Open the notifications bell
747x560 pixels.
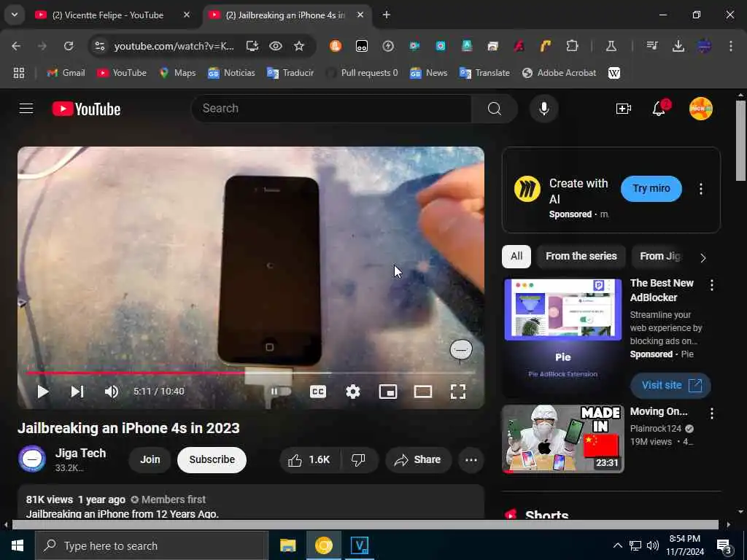(x=659, y=109)
